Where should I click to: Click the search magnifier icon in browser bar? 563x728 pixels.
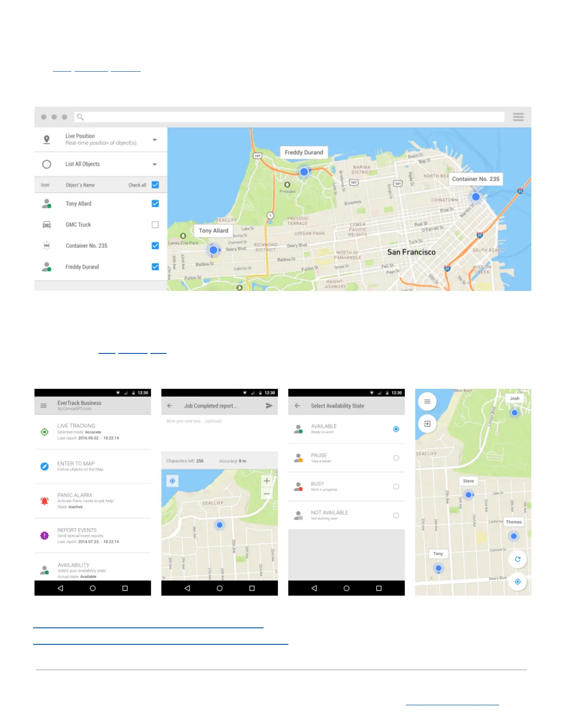80,117
